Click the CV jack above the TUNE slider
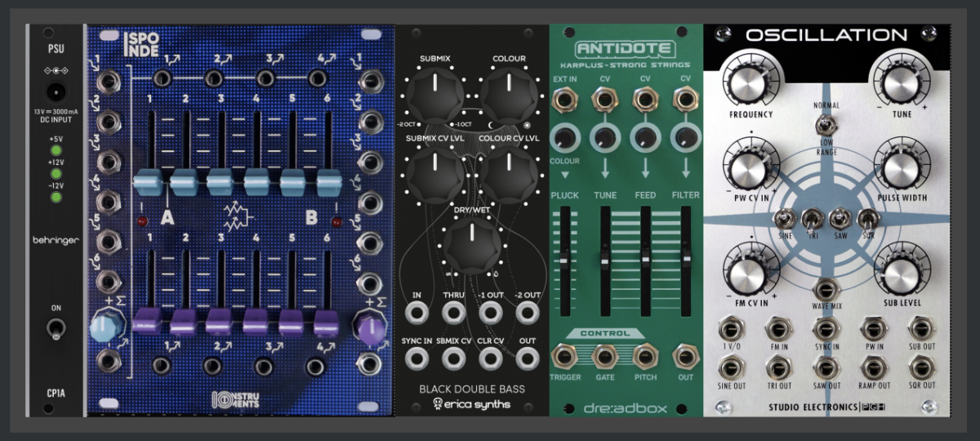 point(604,101)
